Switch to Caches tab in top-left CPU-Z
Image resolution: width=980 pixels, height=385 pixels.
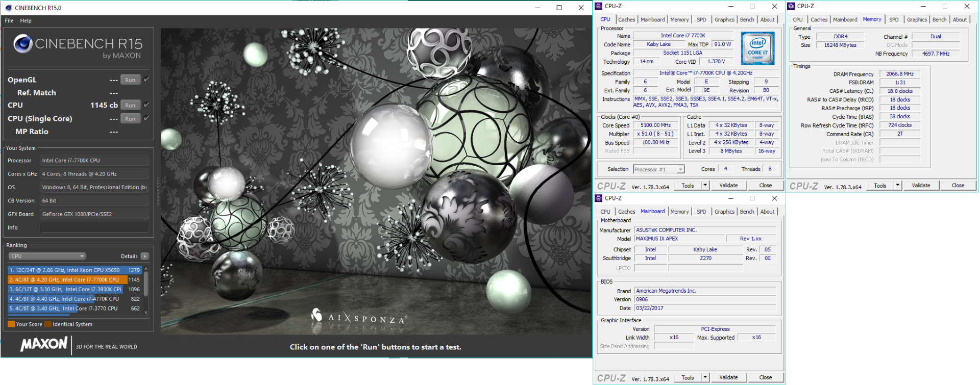(x=626, y=19)
